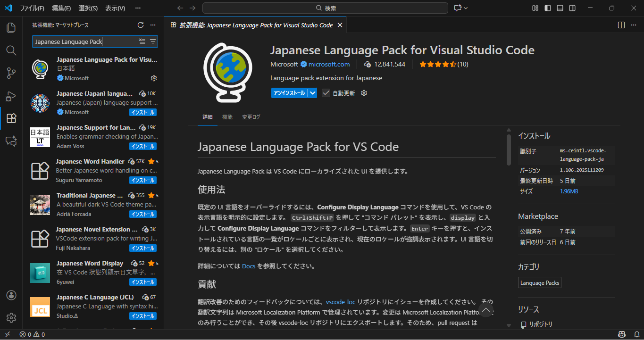Open the Explorer view in activity bar
The image size is (644, 340).
tap(11, 27)
